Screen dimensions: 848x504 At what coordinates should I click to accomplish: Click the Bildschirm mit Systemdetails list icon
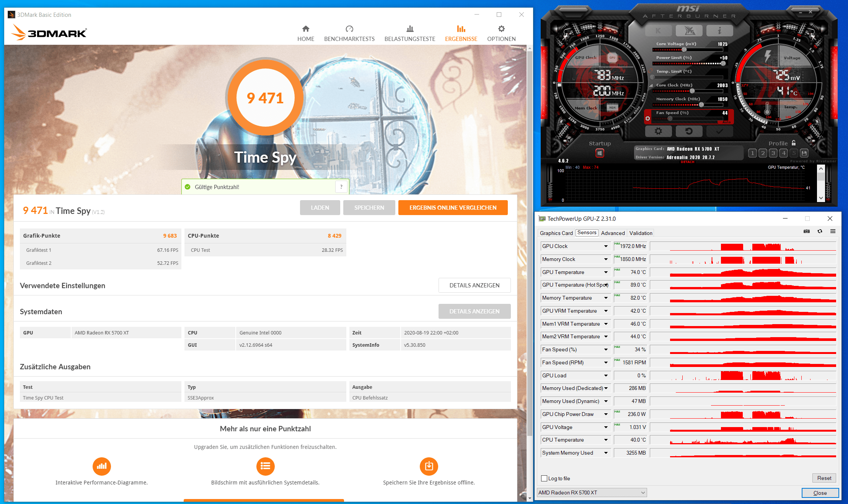265,466
